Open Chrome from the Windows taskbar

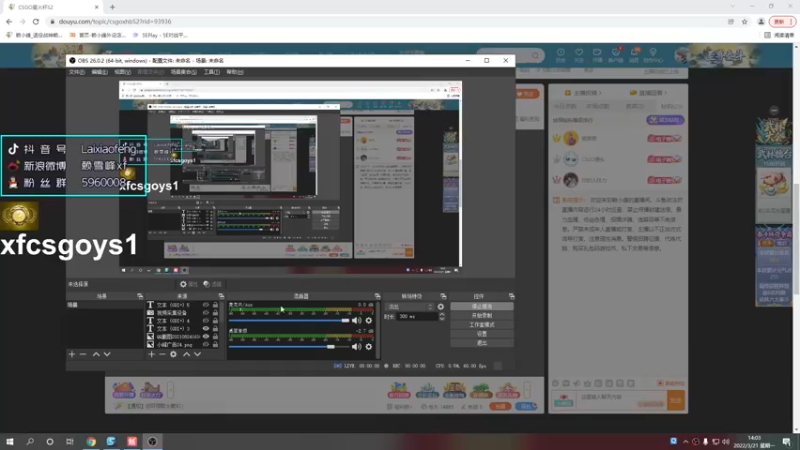tap(91, 441)
